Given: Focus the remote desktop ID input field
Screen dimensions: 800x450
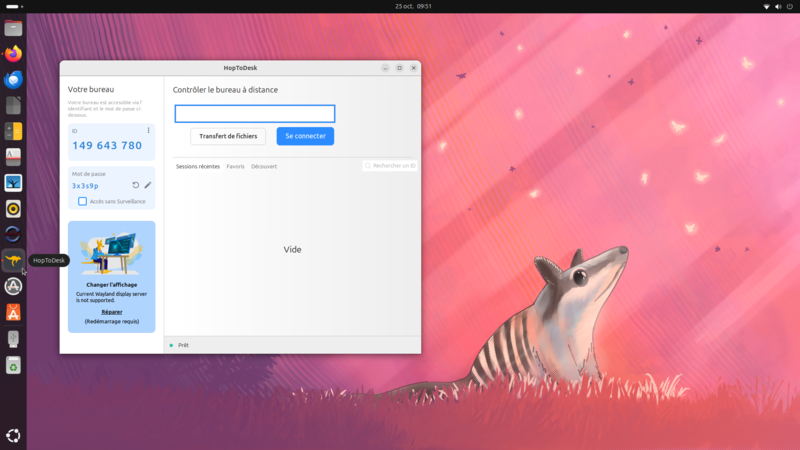Looking at the screenshot, I should tap(255, 114).
